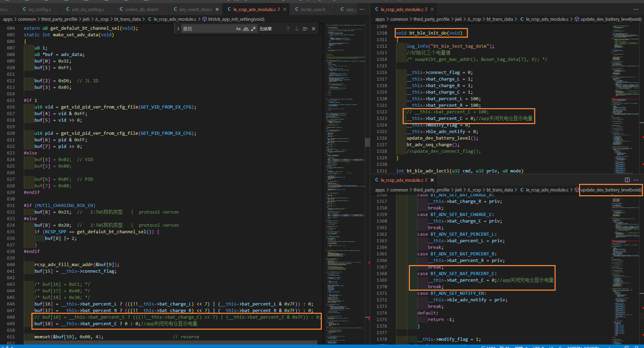
Task: Click 'bt_ble_adv_ioctl' function on line 1331
Action: (428, 171)
